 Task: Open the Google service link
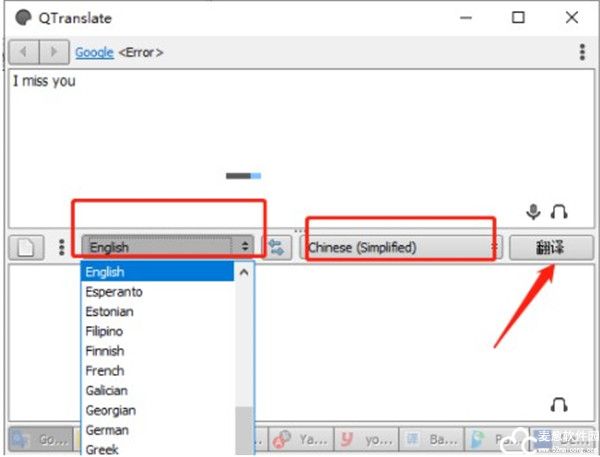[x=94, y=52]
